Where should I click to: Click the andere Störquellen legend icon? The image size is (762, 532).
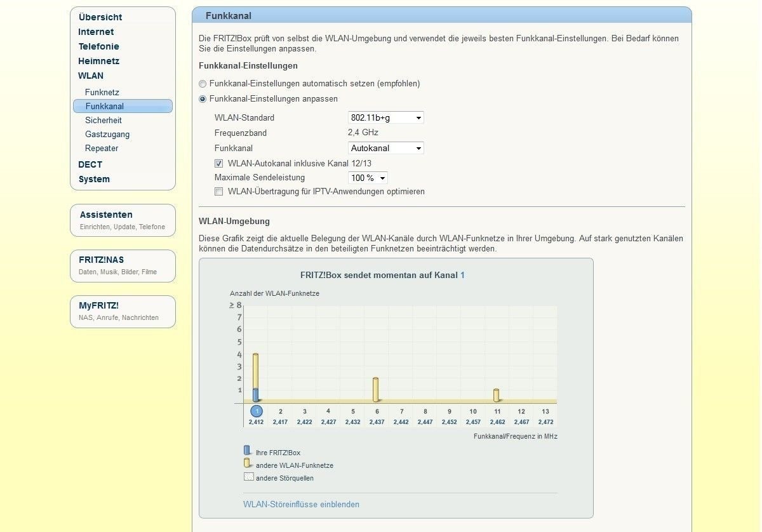click(248, 477)
